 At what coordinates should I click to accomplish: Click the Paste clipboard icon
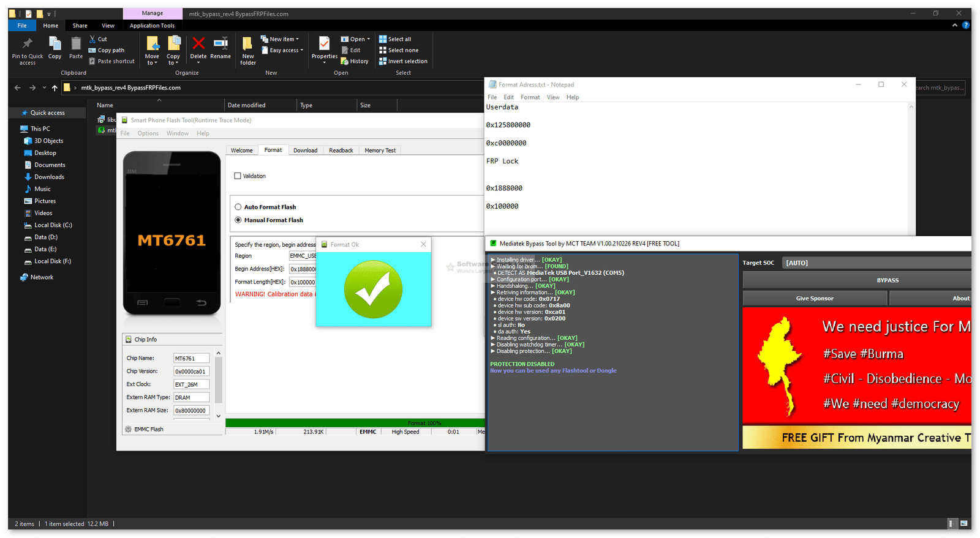point(76,44)
